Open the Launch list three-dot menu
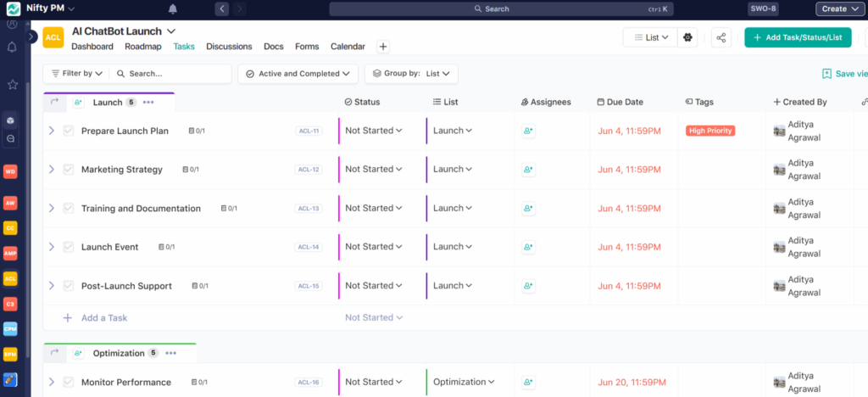The image size is (868, 397). (x=148, y=103)
